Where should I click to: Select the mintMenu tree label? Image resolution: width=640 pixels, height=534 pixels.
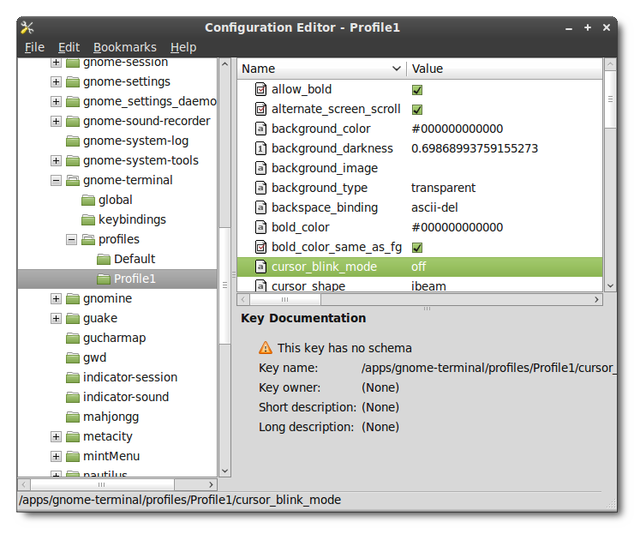(x=111, y=456)
